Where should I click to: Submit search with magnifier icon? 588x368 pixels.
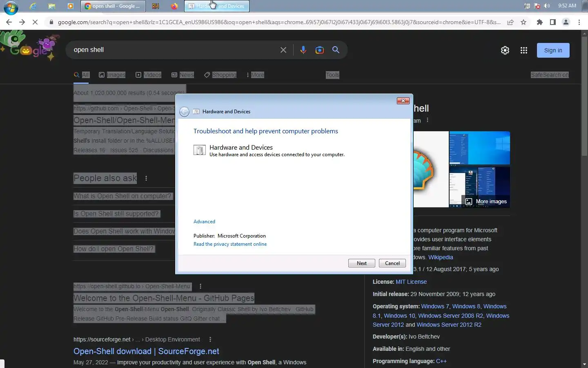[x=336, y=50]
